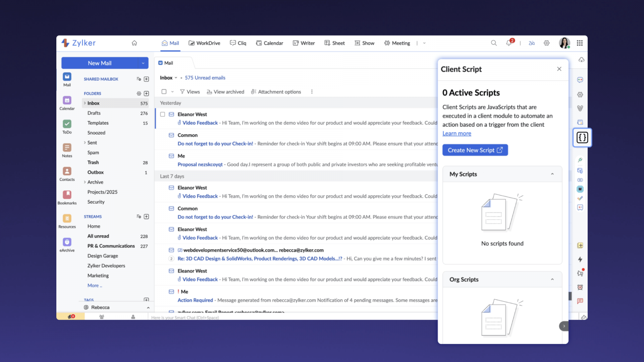Open settings gear in the top bar
The width and height of the screenshot is (644, 362).
click(x=547, y=43)
